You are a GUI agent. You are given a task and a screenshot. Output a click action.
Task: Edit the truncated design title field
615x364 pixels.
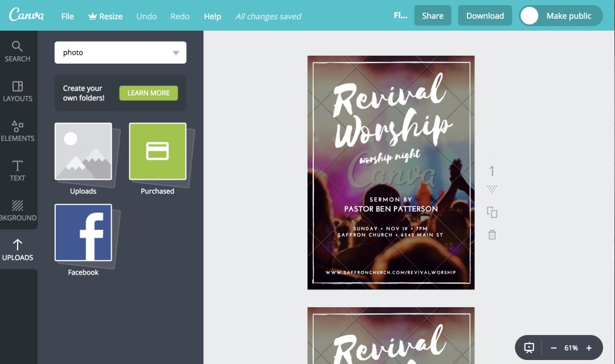click(x=400, y=16)
